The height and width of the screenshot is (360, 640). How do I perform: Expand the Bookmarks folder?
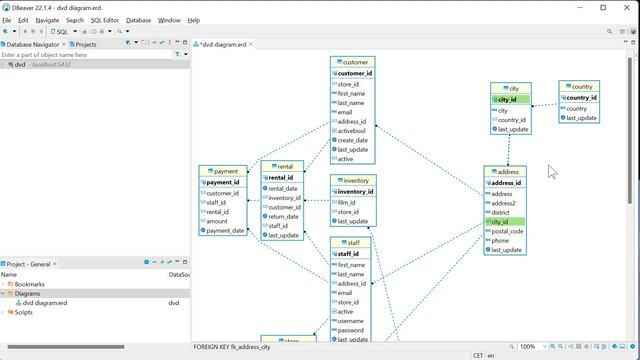(x=3, y=284)
